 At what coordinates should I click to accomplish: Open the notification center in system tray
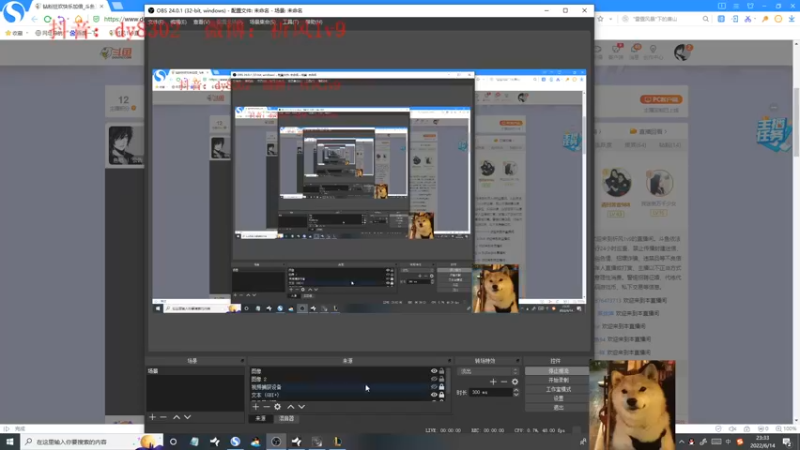(x=787, y=441)
